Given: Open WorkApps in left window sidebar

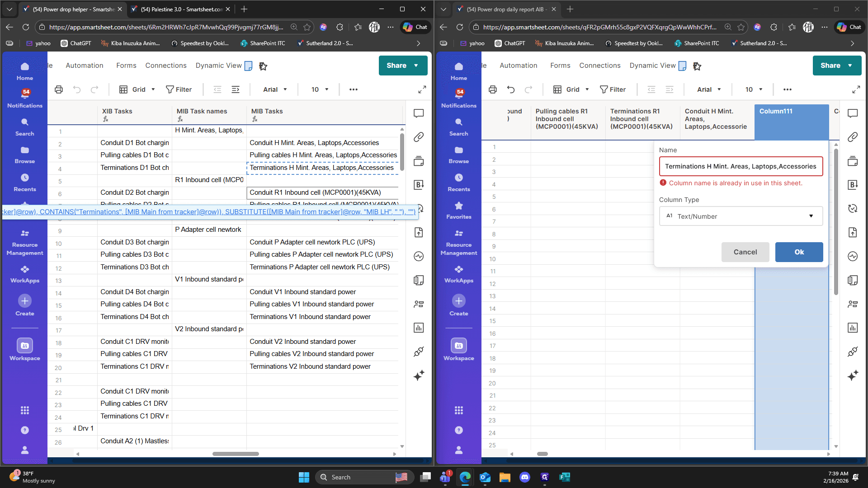Looking at the screenshot, I should click(25, 274).
